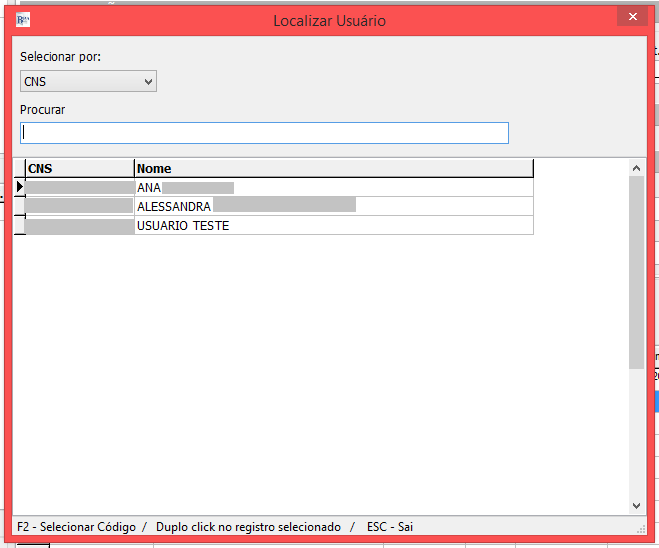659x548 pixels.
Task: Click the current-row arrow indicator beside ANA
Action: [x=19, y=187]
